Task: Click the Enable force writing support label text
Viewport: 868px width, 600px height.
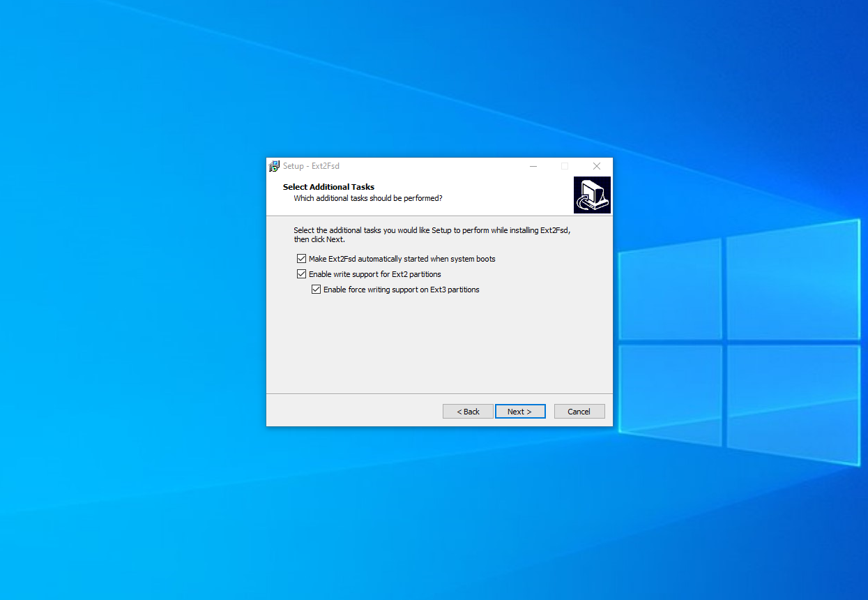Action: pyautogui.click(x=401, y=289)
